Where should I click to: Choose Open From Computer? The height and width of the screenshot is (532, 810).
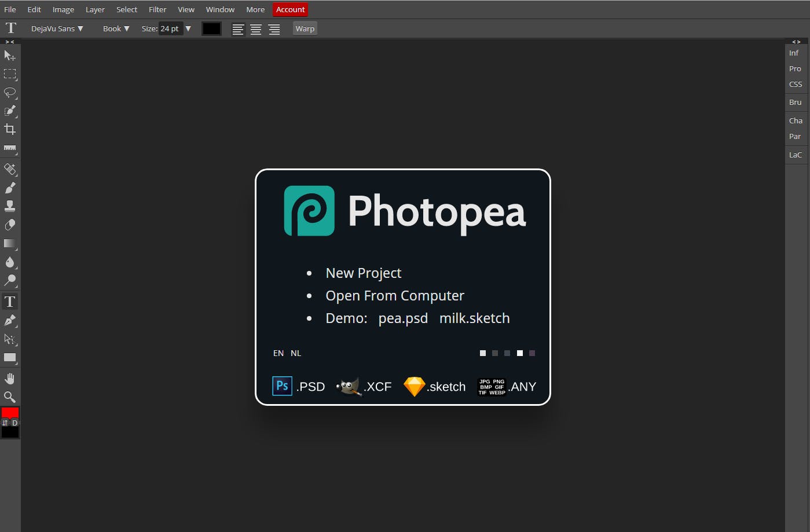[395, 296]
